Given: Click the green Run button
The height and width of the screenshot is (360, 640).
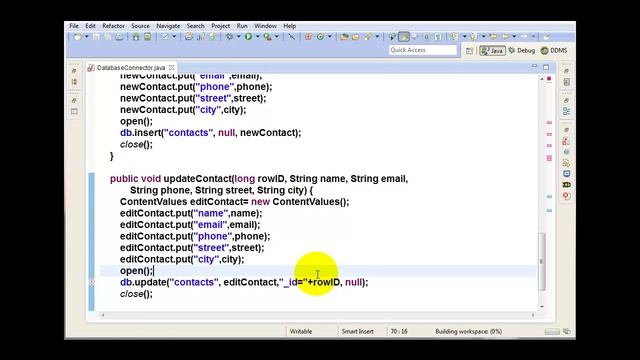Looking at the screenshot, I should 248,37.
